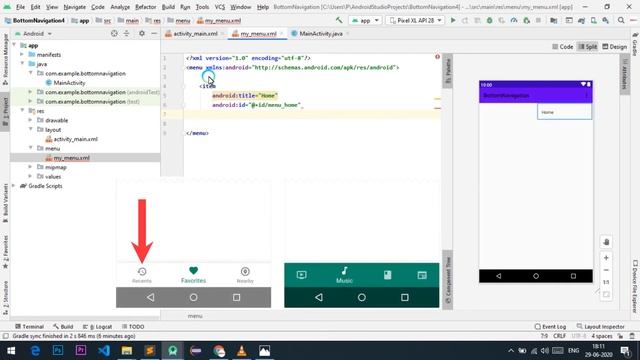Open the Build menu
Viewport: 640px width, 360px height.
pos(168,7)
